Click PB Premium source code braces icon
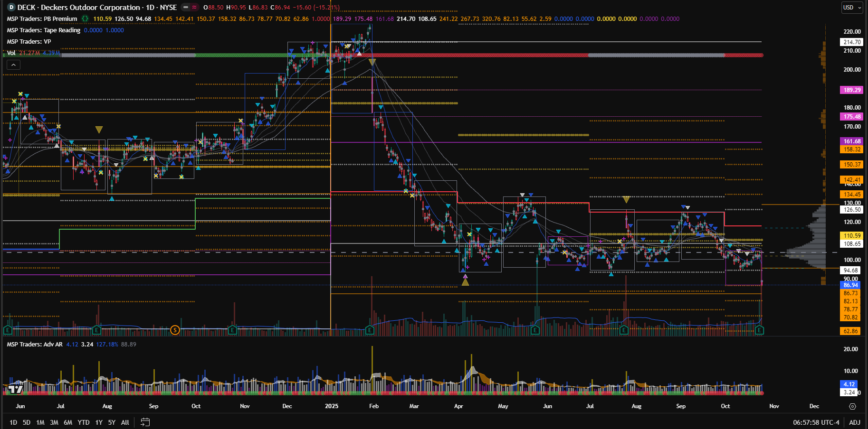The width and height of the screenshot is (868, 429). pos(85,19)
